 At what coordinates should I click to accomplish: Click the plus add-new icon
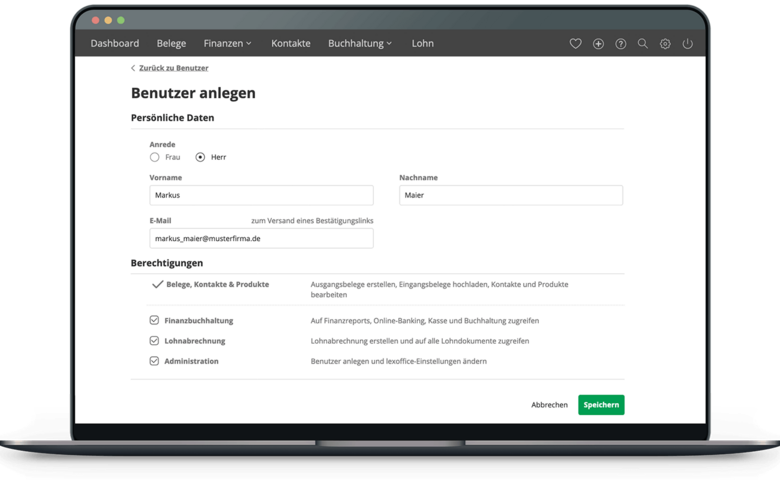pos(598,44)
